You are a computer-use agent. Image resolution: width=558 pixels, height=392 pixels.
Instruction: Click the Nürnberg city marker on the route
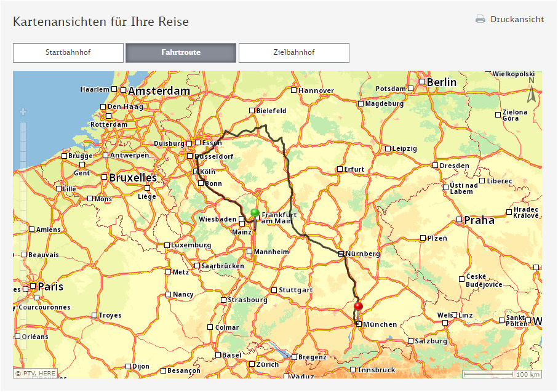[341, 254]
